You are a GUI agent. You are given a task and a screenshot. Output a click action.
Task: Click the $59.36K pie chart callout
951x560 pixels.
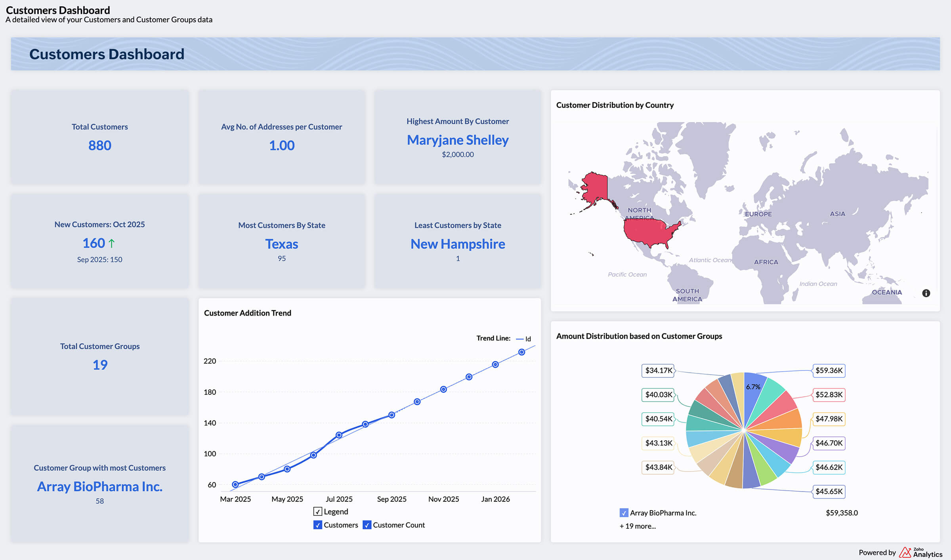(x=829, y=371)
